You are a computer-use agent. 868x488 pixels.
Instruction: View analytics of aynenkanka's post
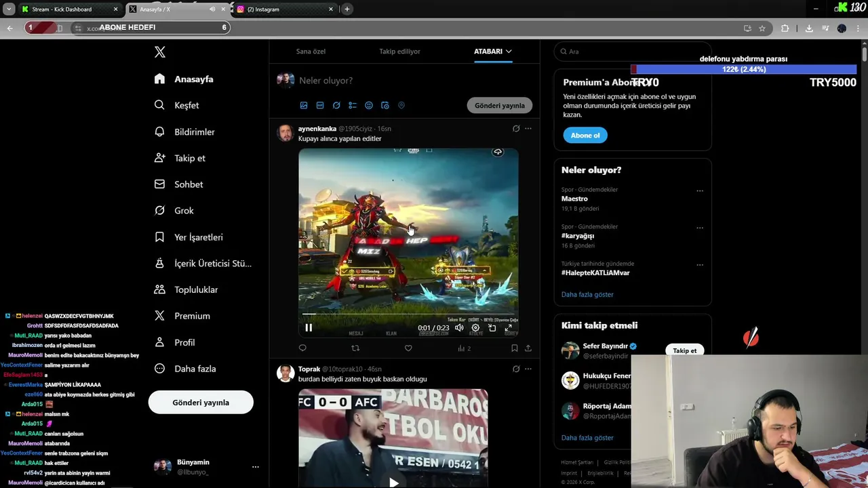(x=464, y=348)
